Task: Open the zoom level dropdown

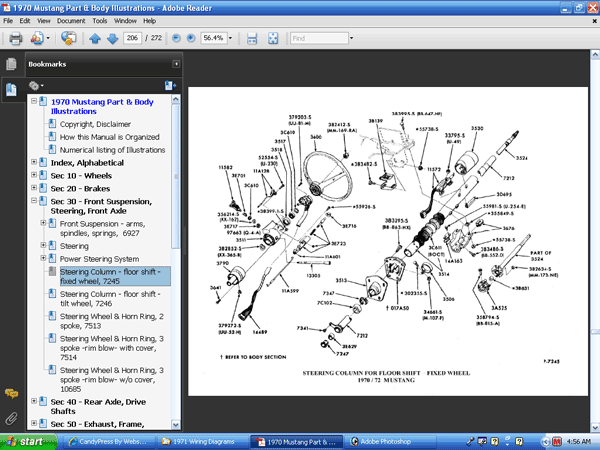Action: tap(230, 38)
